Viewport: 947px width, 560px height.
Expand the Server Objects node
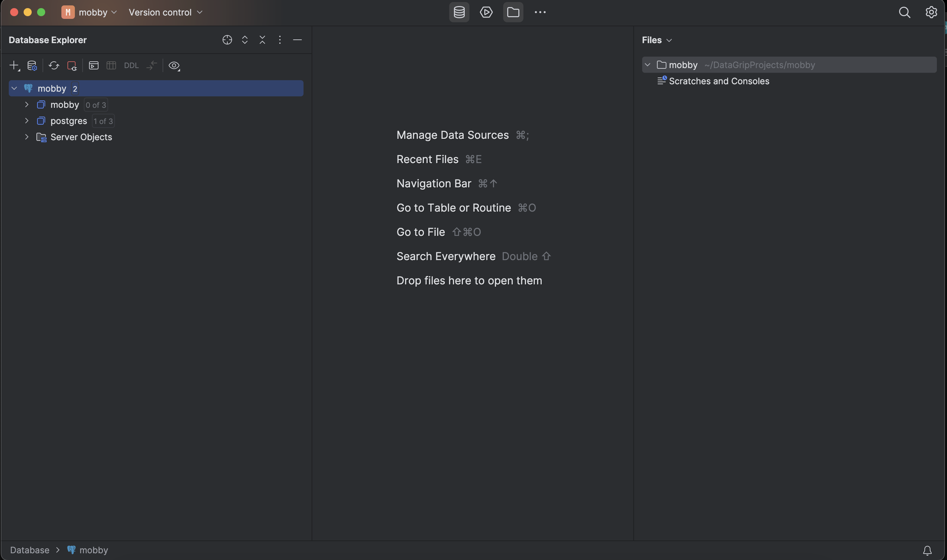pyautogui.click(x=26, y=137)
